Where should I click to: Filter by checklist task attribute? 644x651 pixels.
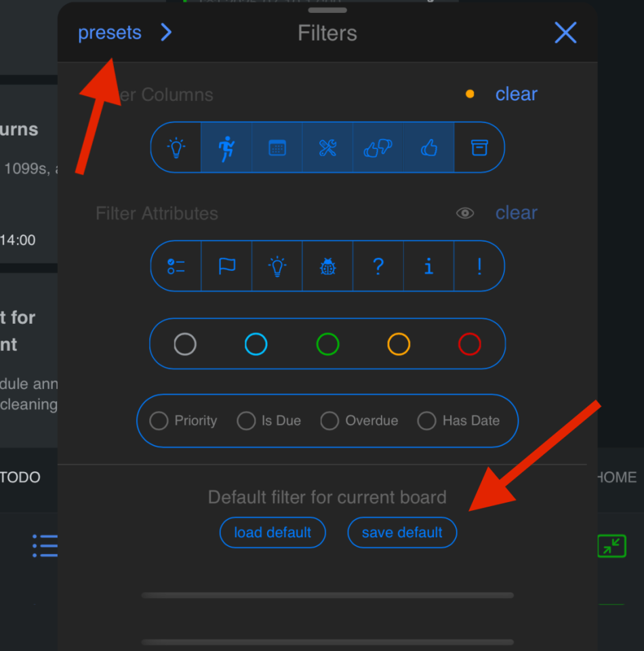176,267
